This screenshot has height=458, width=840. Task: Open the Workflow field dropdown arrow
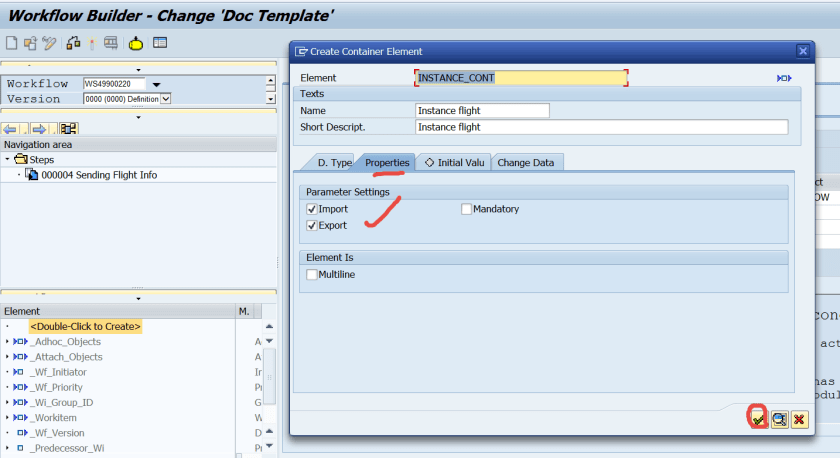click(156, 85)
